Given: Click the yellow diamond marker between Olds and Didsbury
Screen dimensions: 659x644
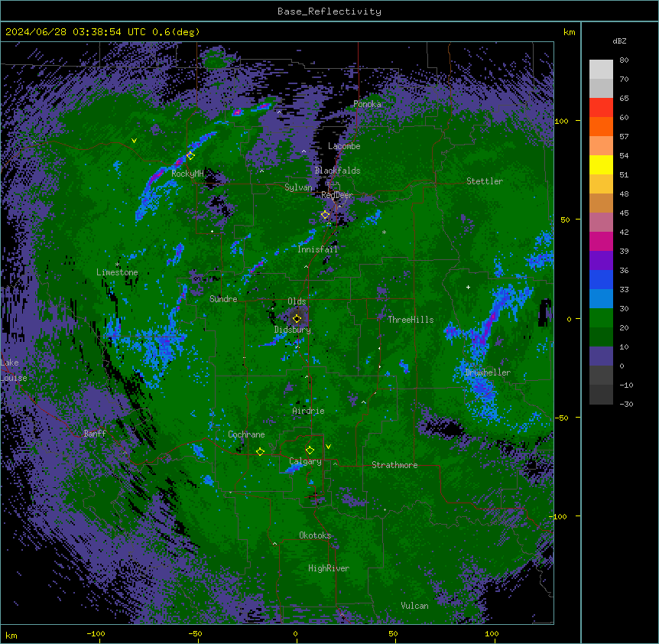Looking at the screenshot, I should 297,319.
